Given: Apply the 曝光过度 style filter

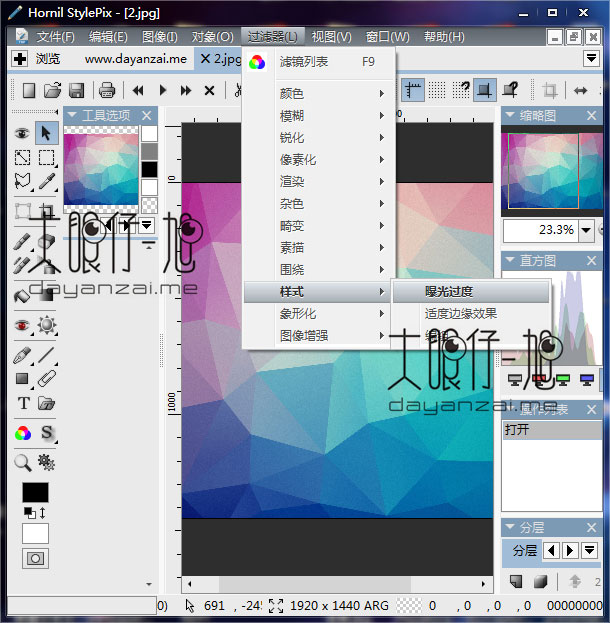Looking at the screenshot, I should pos(471,292).
